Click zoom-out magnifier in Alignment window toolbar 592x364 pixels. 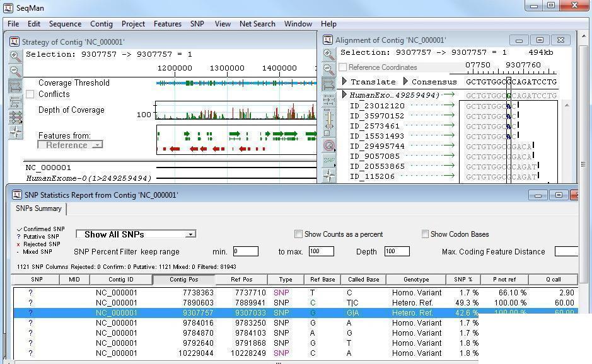point(329,69)
